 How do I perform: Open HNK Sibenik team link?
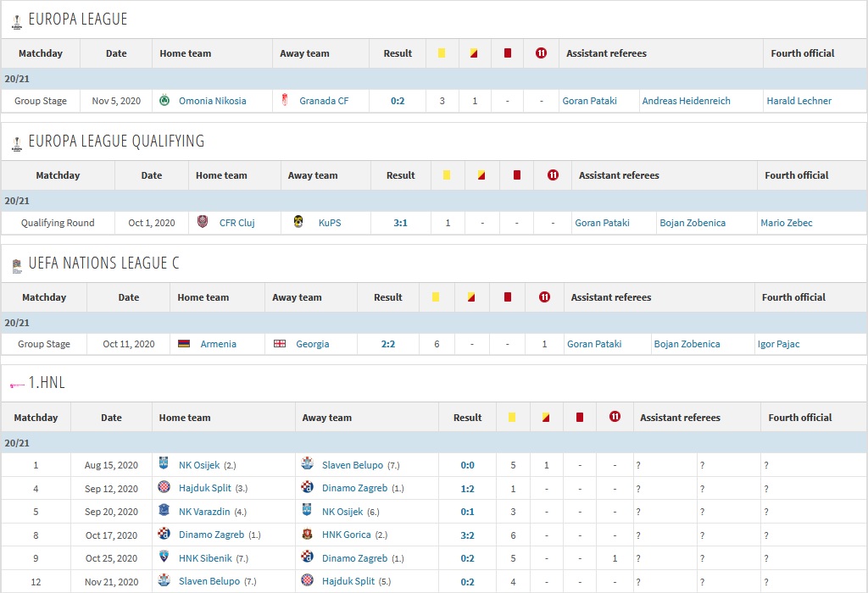pyautogui.click(x=205, y=558)
